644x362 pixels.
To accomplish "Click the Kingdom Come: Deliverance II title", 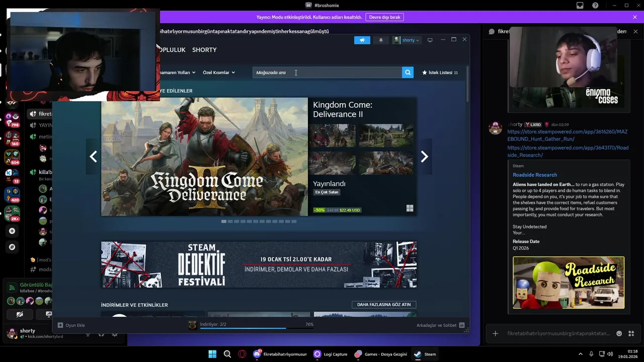I will coord(343,110).
